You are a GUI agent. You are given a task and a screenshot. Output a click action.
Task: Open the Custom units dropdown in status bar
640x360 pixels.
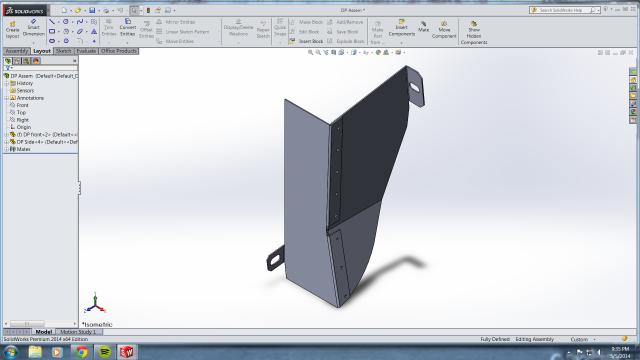(594, 340)
